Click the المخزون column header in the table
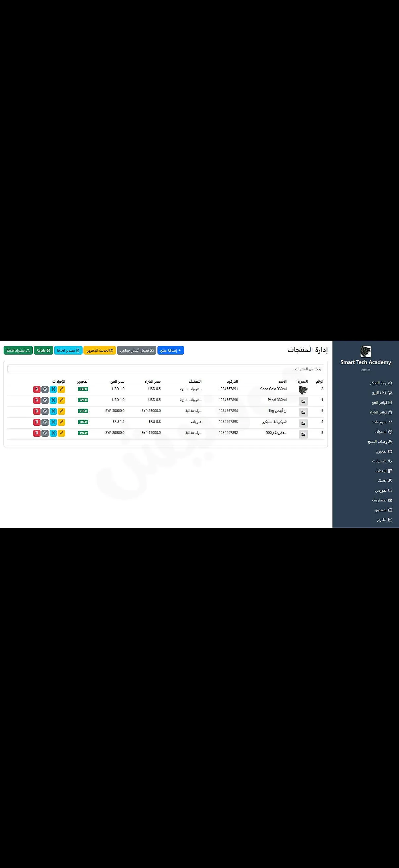 click(x=82, y=381)
